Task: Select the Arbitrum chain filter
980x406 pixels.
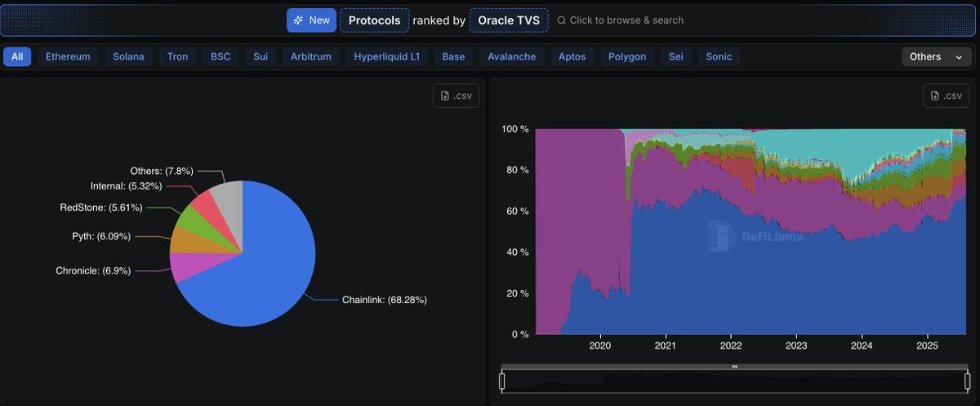Action: 310,56
